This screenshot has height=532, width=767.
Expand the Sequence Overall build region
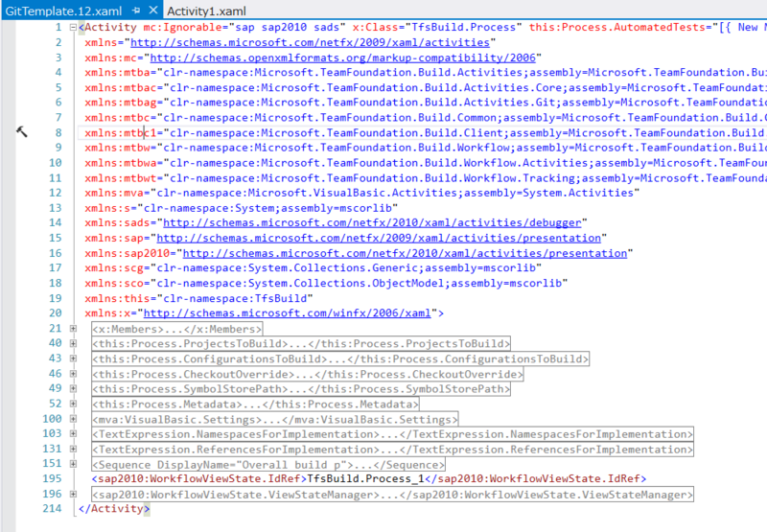point(73,464)
